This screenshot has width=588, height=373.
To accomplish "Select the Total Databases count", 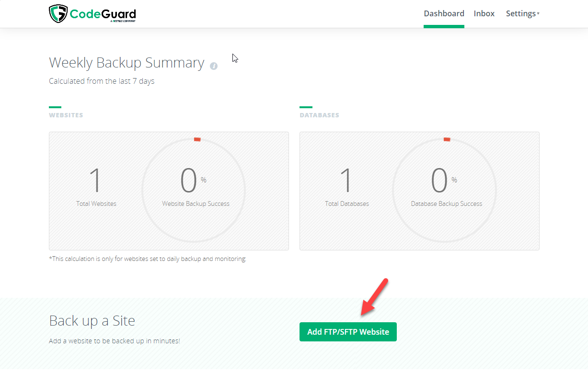I will point(346,181).
